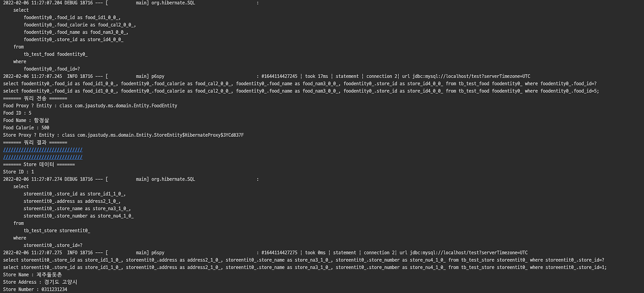Click the 'tb_test_food foodentity0_' table line
644x293 pixels.
point(55,54)
